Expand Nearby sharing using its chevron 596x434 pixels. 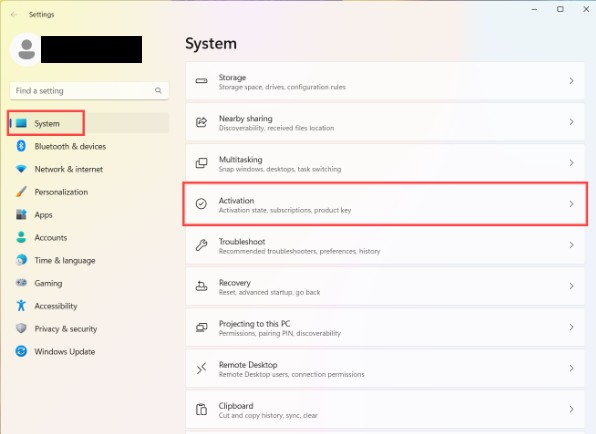[571, 122]
